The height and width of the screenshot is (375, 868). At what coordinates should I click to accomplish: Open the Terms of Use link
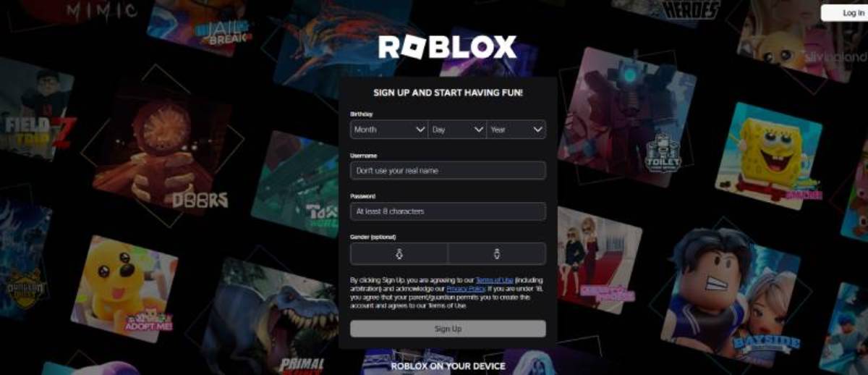point(494,280)
